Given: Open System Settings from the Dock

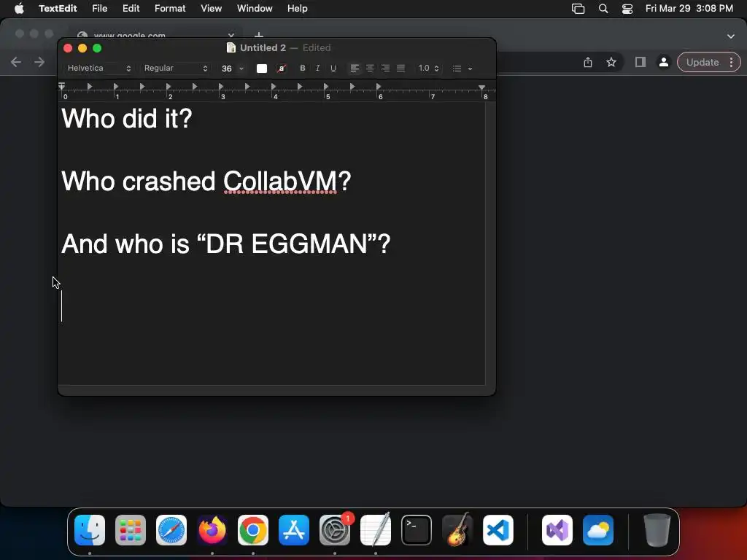Looking at the screenshot, I should (335, 530).
